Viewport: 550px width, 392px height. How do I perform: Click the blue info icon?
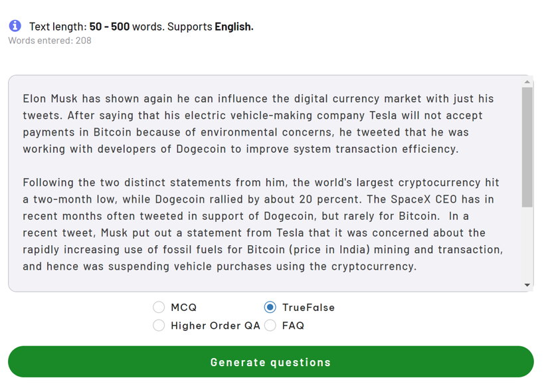15,26
